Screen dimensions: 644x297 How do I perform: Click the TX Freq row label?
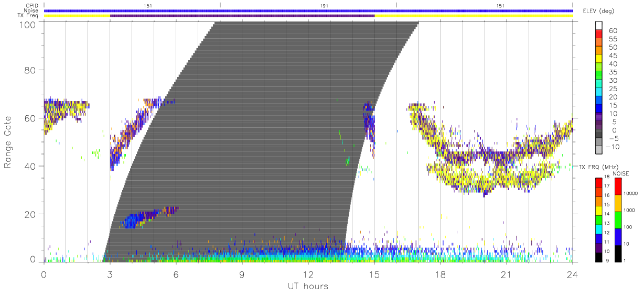[28, 16]
